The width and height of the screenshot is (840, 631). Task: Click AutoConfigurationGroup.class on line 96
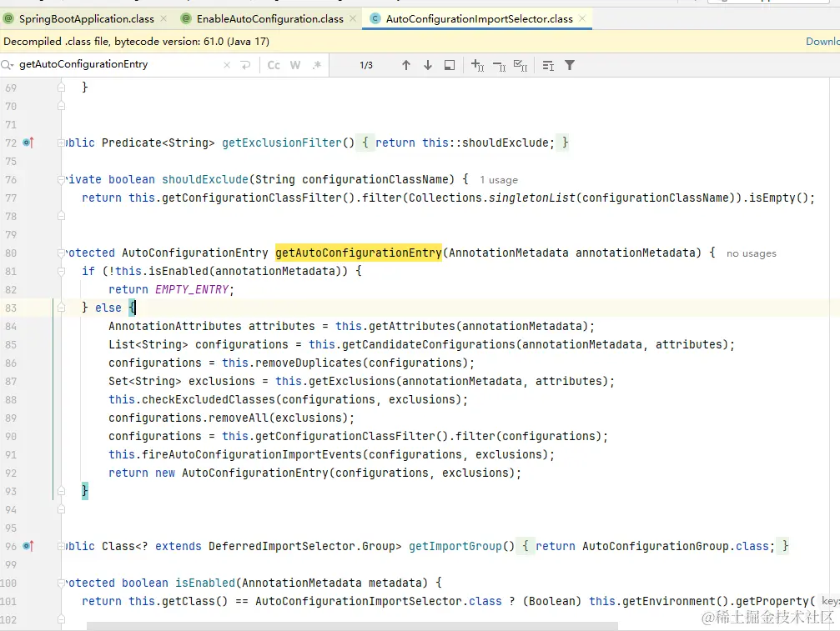coord(675,547)
